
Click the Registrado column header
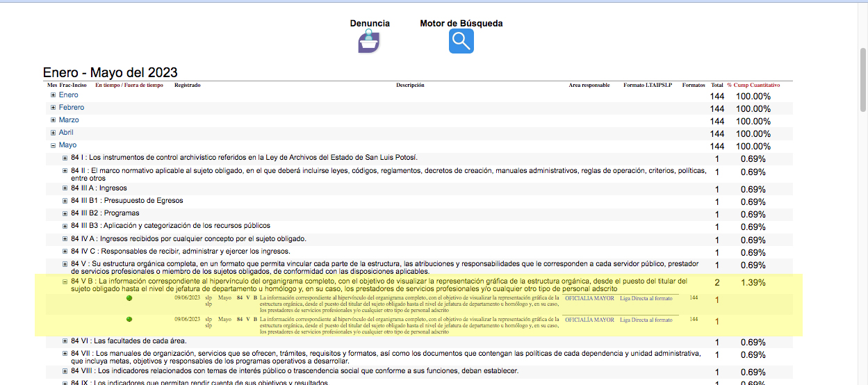pos(188,85)
